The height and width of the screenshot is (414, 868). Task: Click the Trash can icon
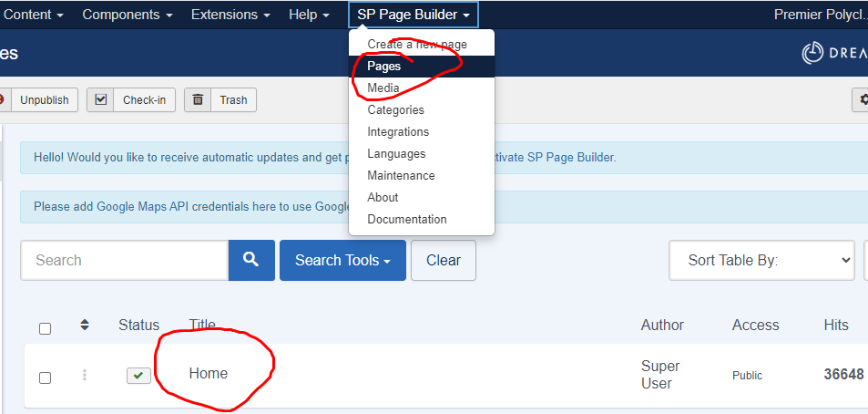tap(198, 99)
